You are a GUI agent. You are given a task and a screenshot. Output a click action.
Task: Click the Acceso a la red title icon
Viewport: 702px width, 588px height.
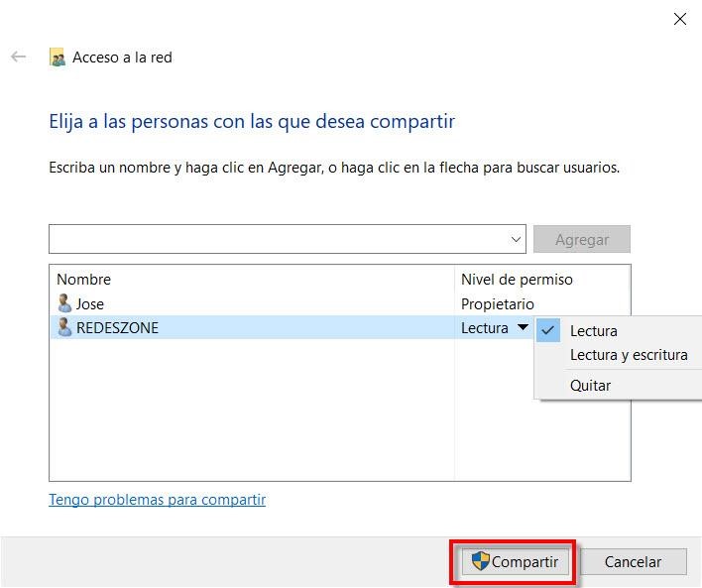(x=58, y=58)
